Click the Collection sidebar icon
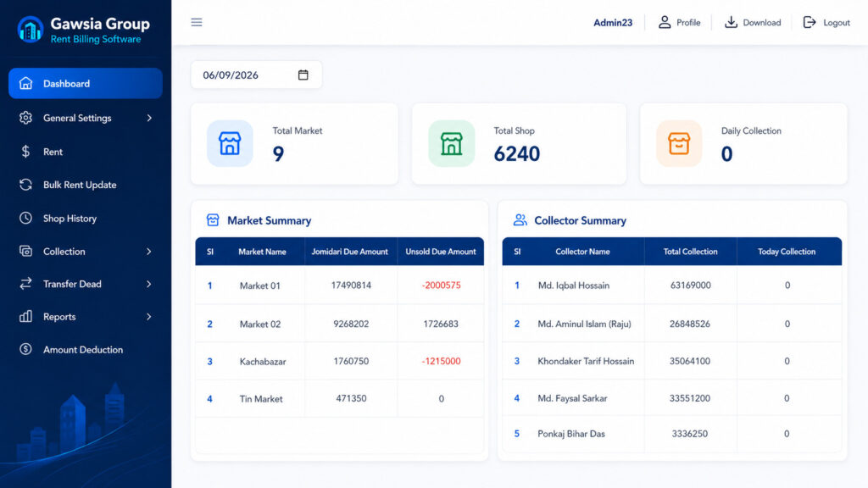The height and width of the screenshot is (488, 868). (x=25, y=251)
